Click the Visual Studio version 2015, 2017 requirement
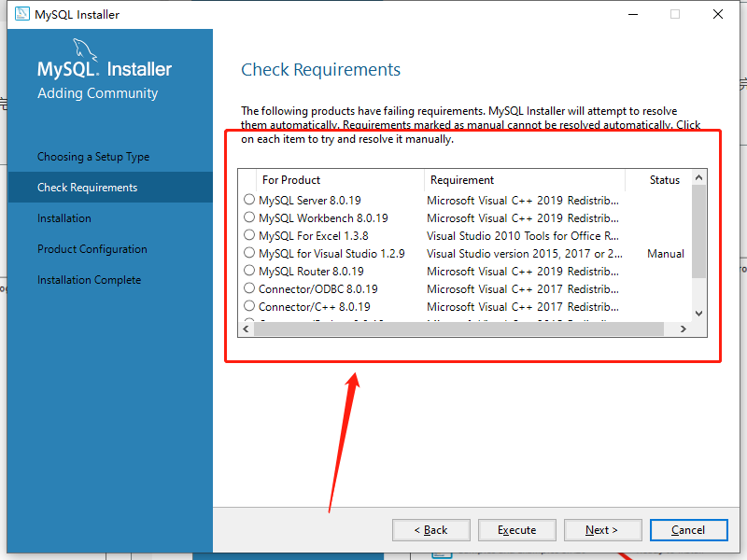Viewport: 747px width, 560px height. [x=525, y=254]
